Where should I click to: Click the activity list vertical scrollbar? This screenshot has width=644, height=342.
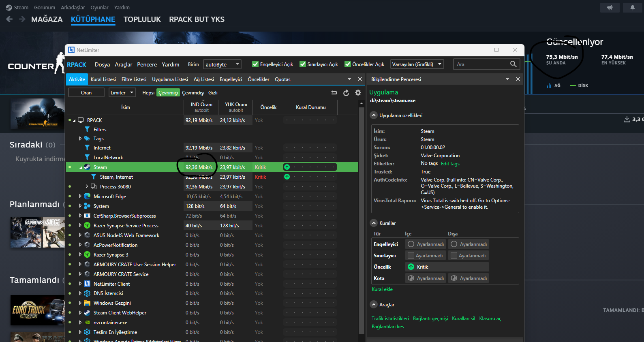click(361, 221)
